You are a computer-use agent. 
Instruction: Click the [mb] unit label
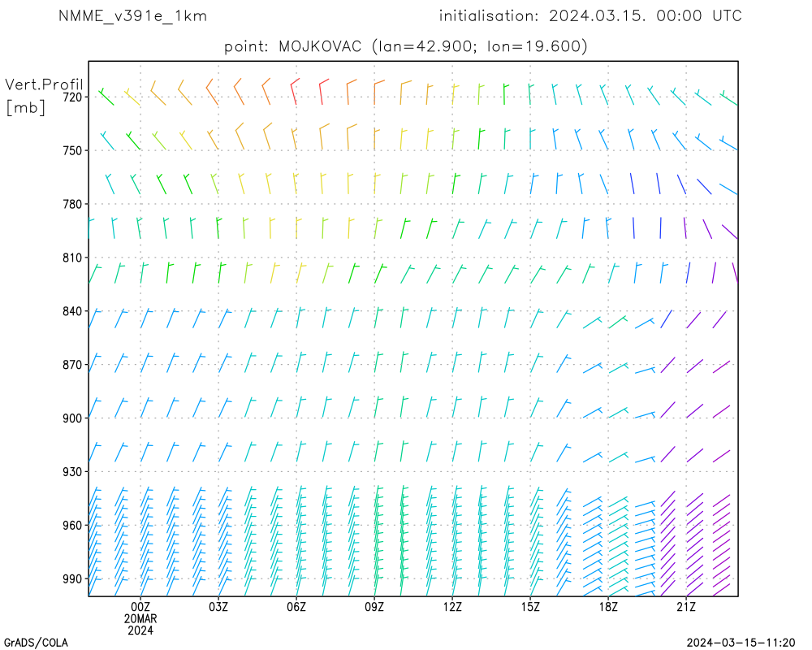point(25,107)
